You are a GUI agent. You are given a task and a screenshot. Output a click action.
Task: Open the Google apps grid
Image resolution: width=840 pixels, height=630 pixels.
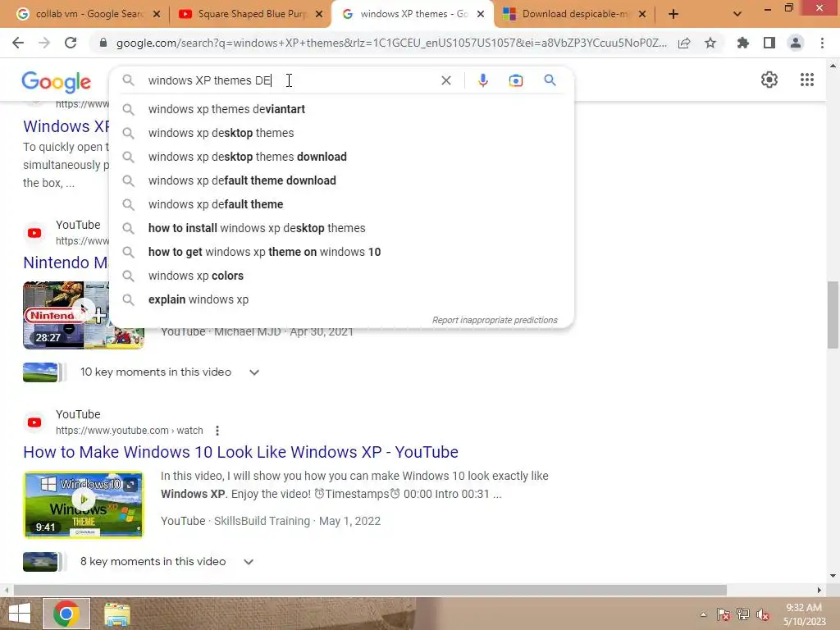click(x=807, y=80)
